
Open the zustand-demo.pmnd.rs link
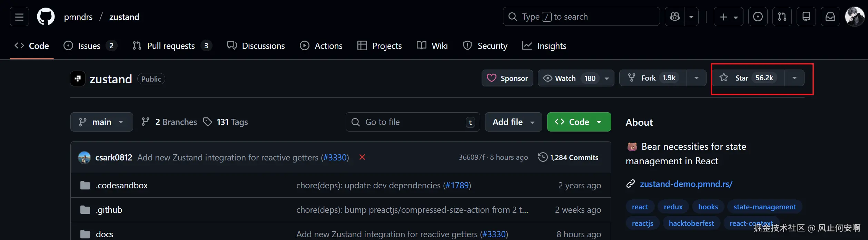point(686,184)
